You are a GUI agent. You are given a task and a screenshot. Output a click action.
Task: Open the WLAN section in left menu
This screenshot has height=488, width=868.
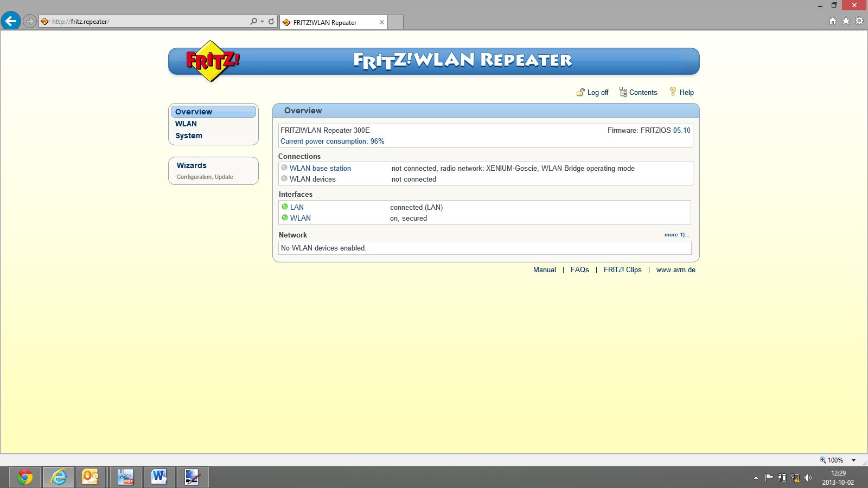point(186,124)
